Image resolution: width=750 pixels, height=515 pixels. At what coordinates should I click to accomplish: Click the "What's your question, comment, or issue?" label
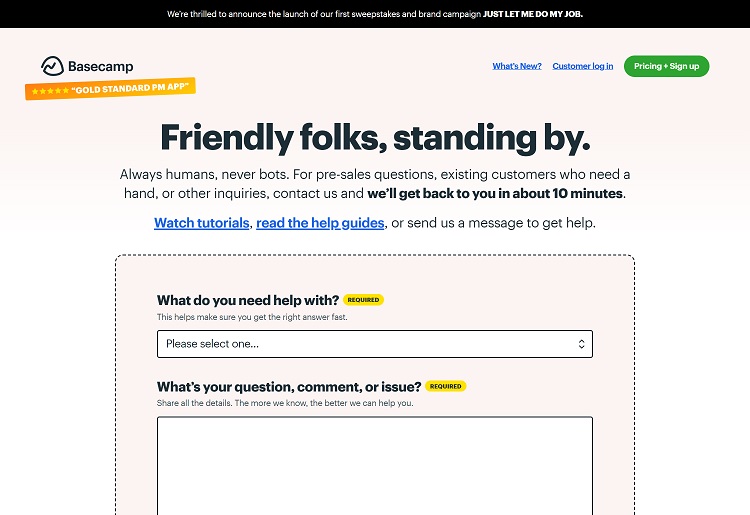click(289, 386)
